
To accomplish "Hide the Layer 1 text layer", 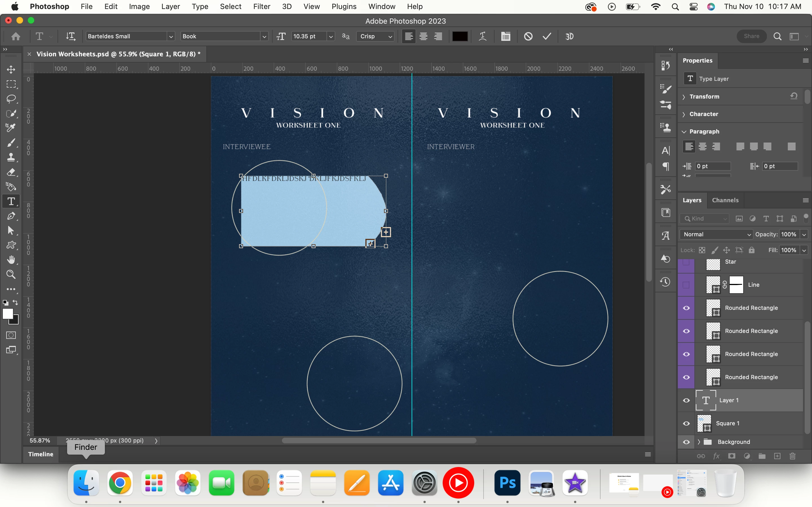I will pyautogui.click(x=686, y=400).
